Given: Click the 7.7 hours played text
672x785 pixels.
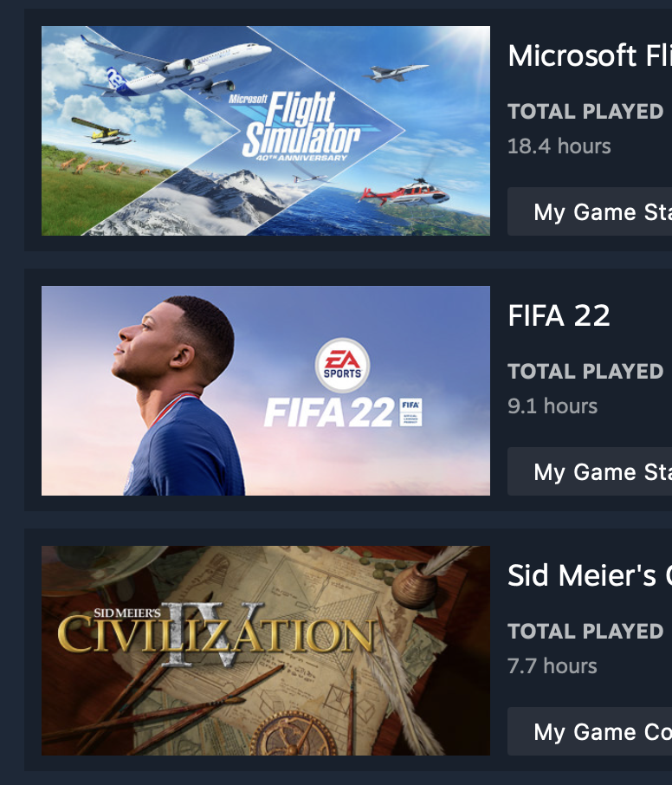Looking at the screenshot, I should [552, 665].
